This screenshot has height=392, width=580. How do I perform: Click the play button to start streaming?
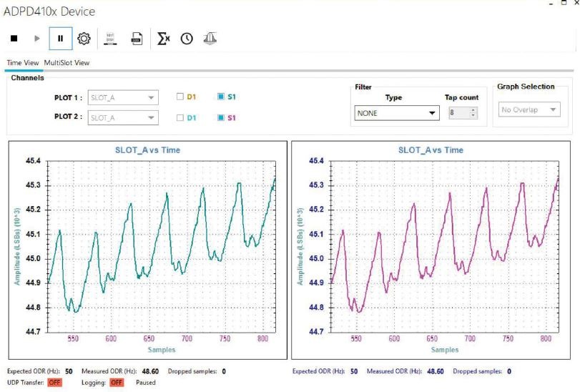(x=37, y=38)
